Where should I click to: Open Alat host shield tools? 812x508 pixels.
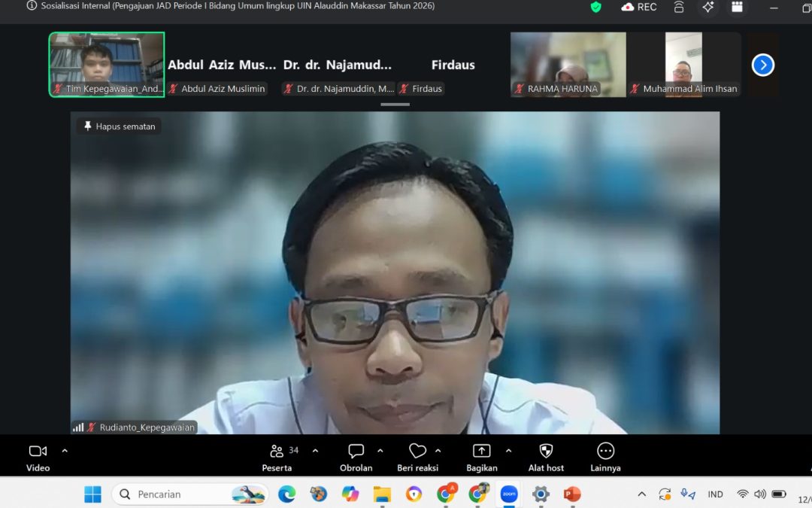tap(546, 458)
